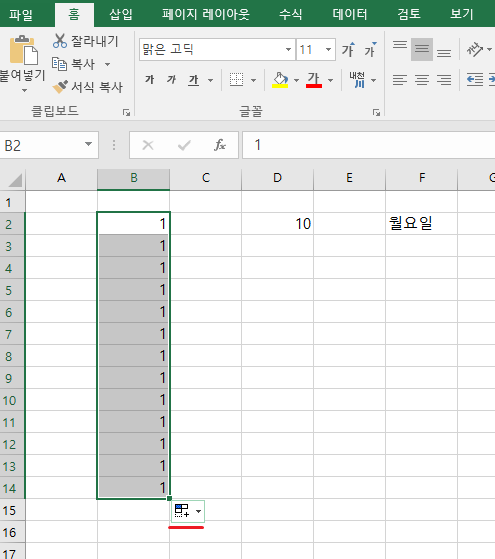The image size is (495, 559).
Task: Apply yellow fill color bucket
Action: click(280, 80)
